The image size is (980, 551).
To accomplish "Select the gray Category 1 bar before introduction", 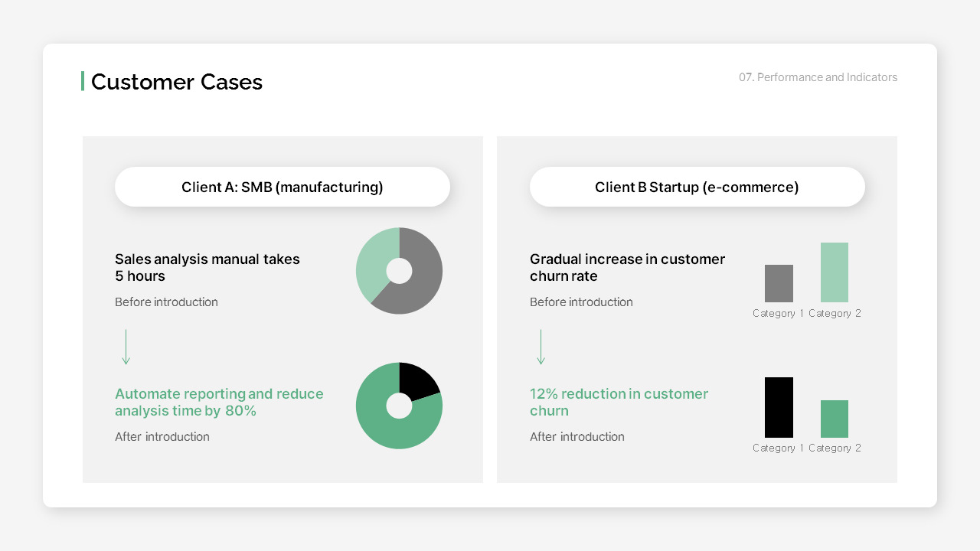I will [779, 283].
